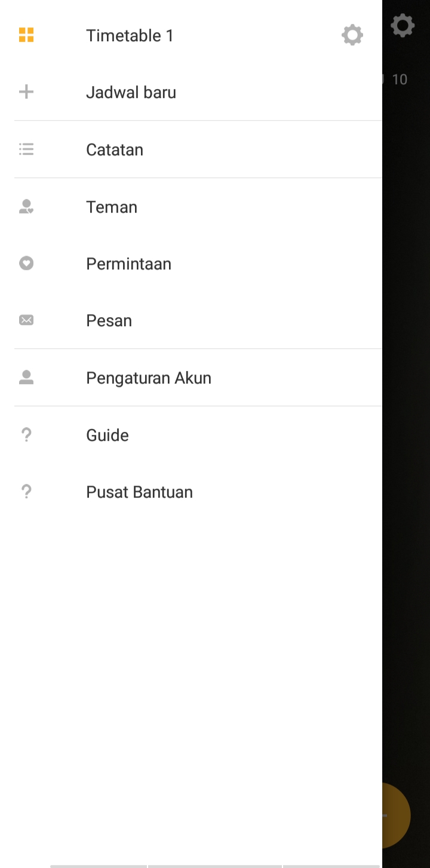Tap the plus icon beside Jadwal baru
430x868 pixels.
pyautogui.click(x=26, y=92)
